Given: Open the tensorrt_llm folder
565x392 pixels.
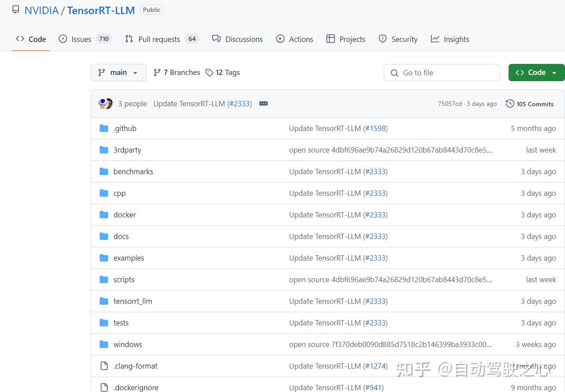Looking at the screenshot, I should pos(133,301).
